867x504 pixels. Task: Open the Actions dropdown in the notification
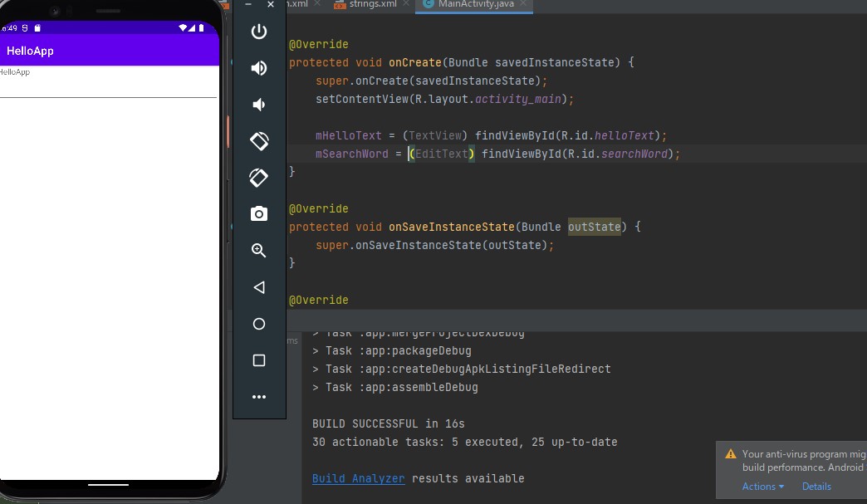coord(762,487)
